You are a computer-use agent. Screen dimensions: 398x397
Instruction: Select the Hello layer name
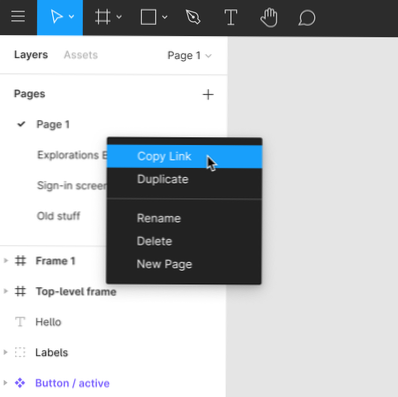[x=48, y=322]
